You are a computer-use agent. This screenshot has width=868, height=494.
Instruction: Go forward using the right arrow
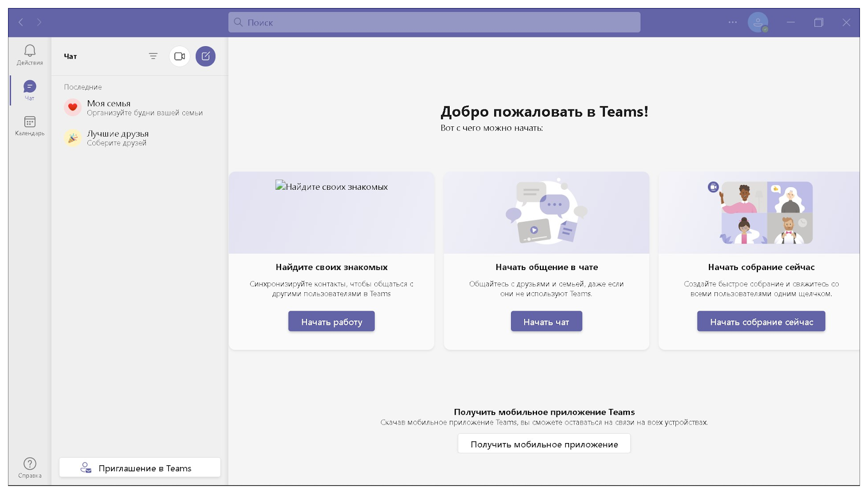(x=39, y=22)
